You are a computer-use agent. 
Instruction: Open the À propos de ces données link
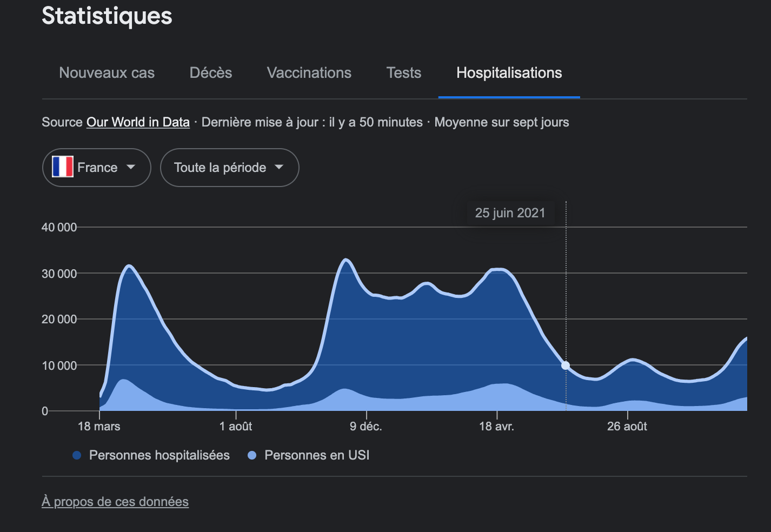coord(115,502)
